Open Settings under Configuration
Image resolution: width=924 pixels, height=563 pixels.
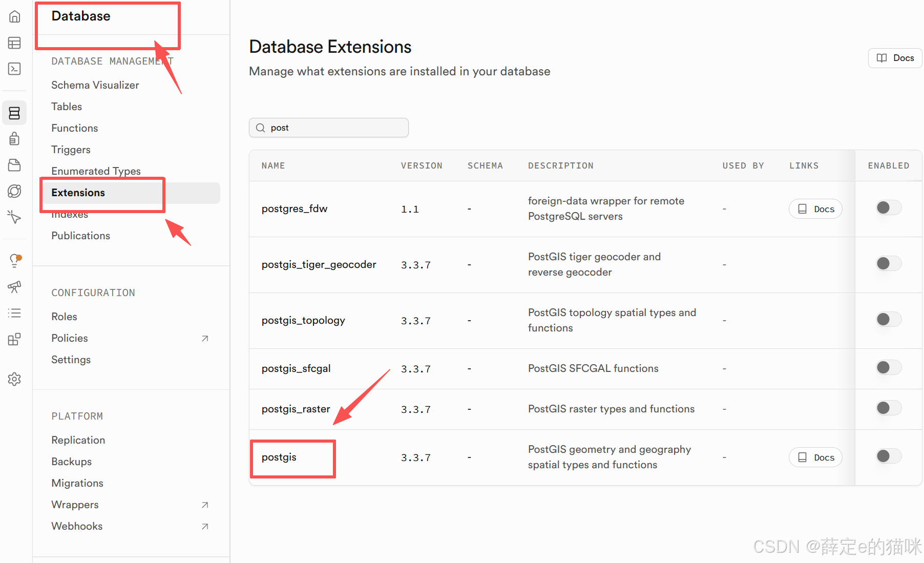[x=71, y=360]
